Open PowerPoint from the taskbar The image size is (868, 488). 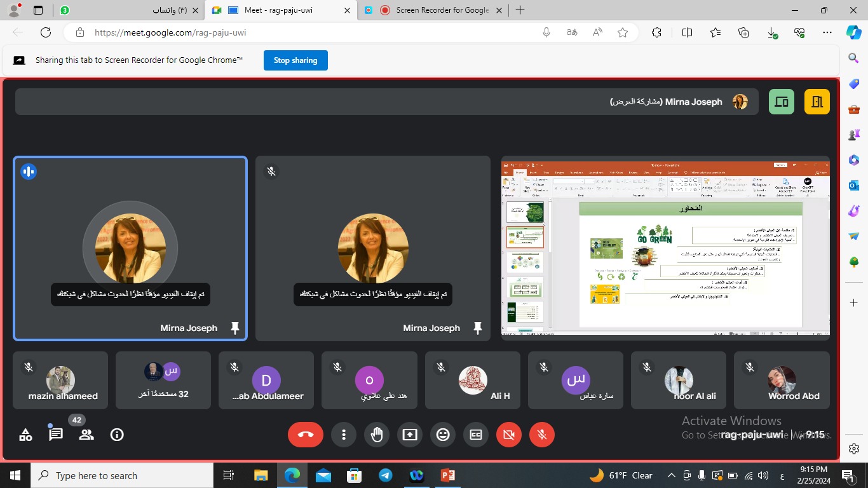pos(448,475)
